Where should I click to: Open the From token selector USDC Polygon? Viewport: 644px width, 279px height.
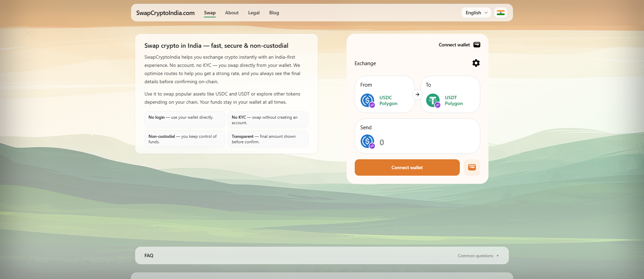click(x=385, y=94)
